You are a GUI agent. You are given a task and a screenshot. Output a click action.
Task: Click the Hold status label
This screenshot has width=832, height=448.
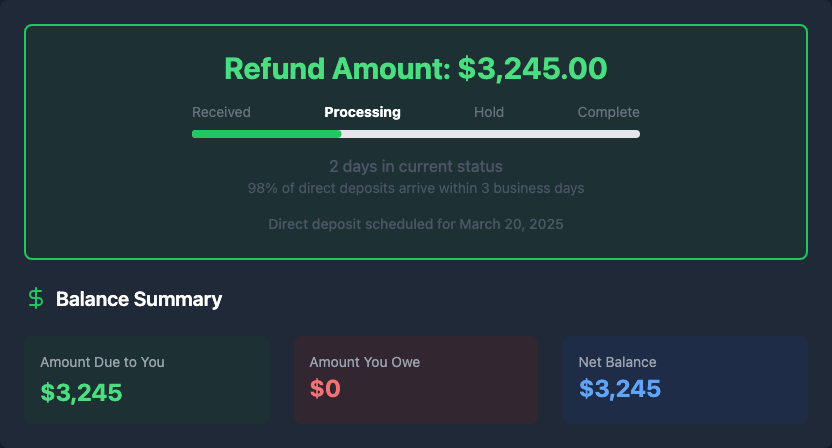[x=489, y=112]
